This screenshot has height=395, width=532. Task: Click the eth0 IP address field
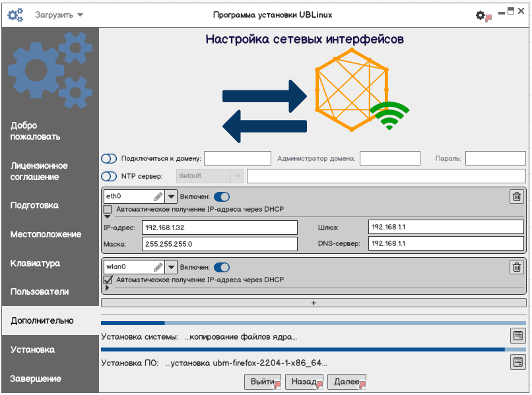pos(220,228)
